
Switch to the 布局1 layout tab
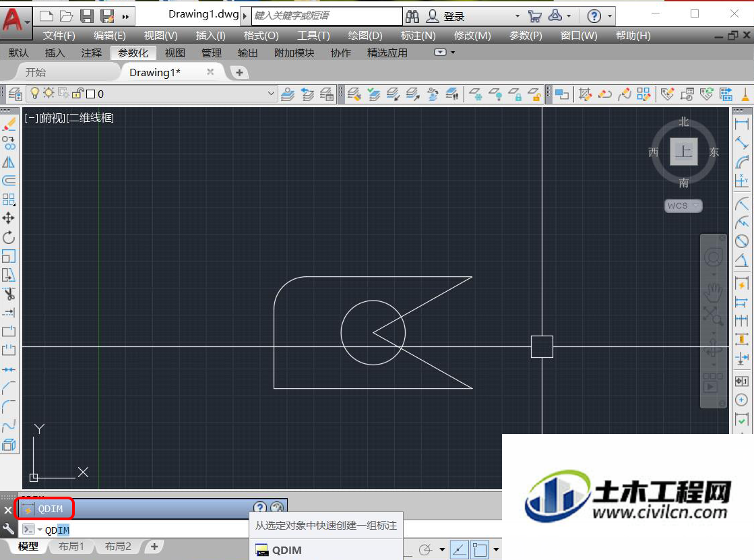click(71, 547)
